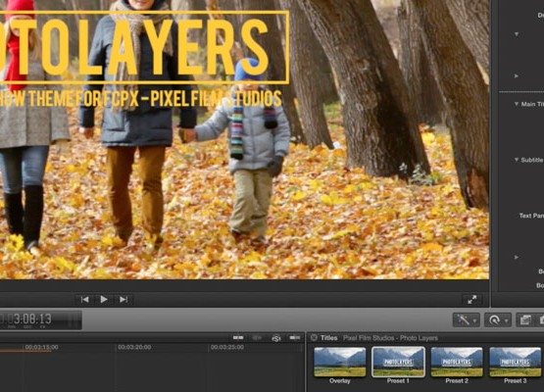Click Pixel Film Studios - Photo Layers label
Image resolution: width=544 pixels, height=392 pixels.
(390, 338)
